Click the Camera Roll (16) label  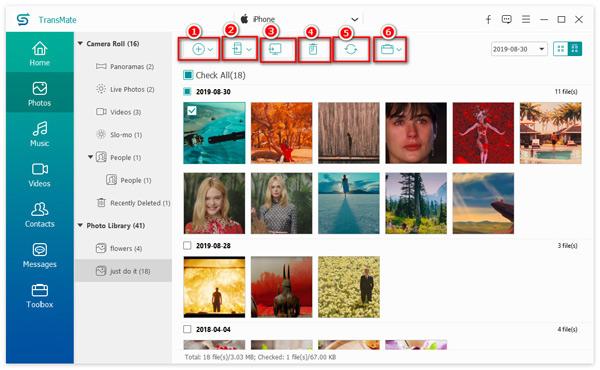pyautogui.click(x=113, y=44)
